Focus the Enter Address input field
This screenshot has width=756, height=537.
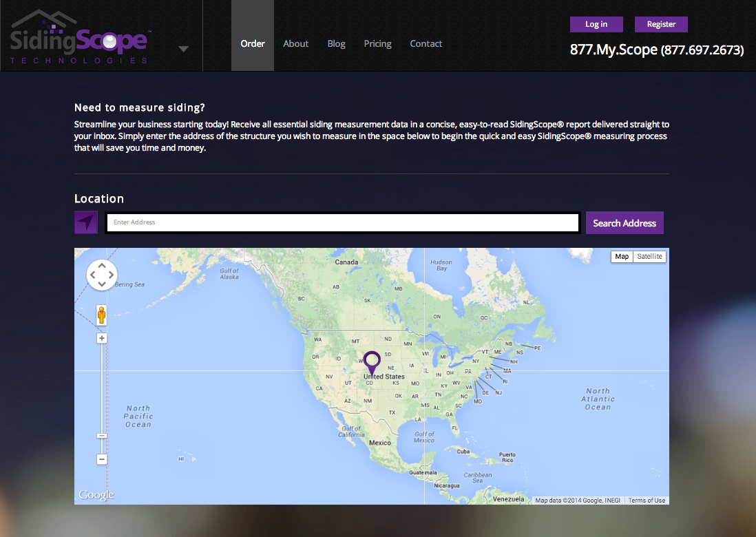[342, 222]
